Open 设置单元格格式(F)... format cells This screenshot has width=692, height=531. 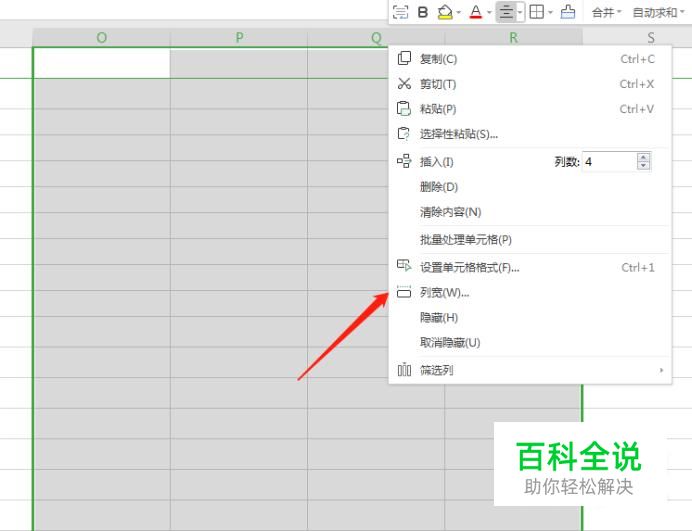click(530, 267)
